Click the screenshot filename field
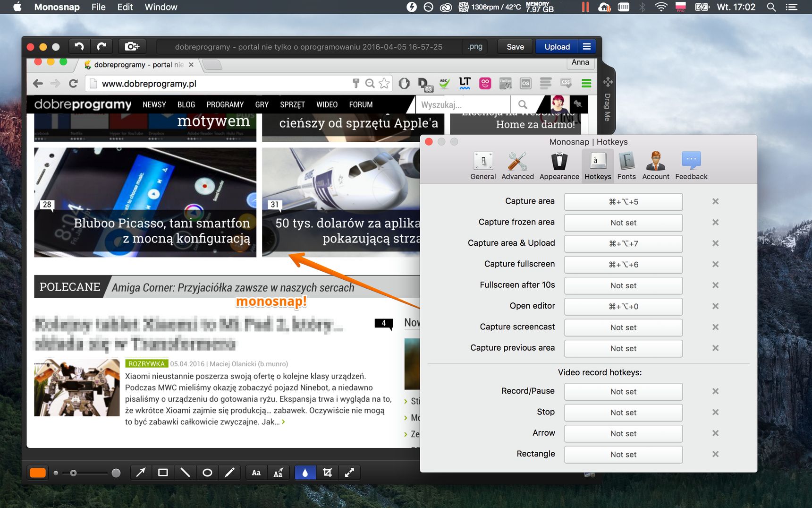The height and width of the screenshot is (508, 812). pos(309,46)
